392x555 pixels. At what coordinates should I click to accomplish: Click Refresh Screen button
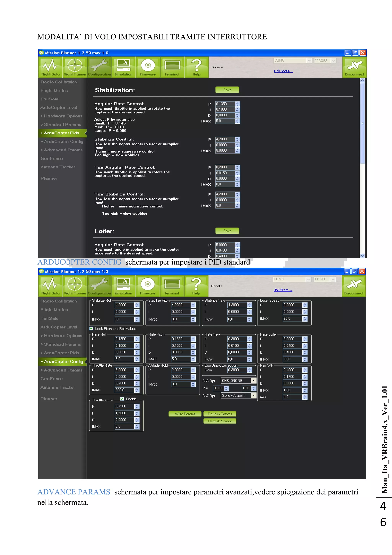(220, 421)
